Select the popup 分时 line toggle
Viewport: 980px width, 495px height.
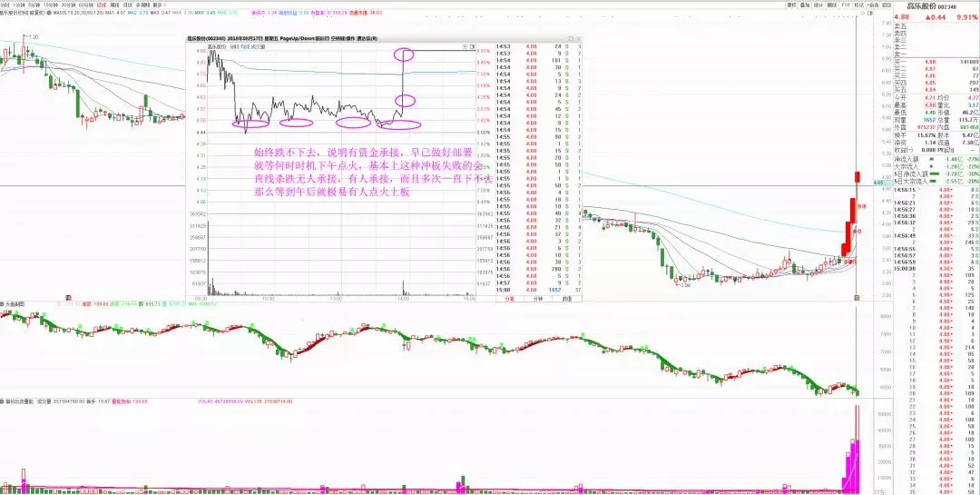(x=232, y=46)
